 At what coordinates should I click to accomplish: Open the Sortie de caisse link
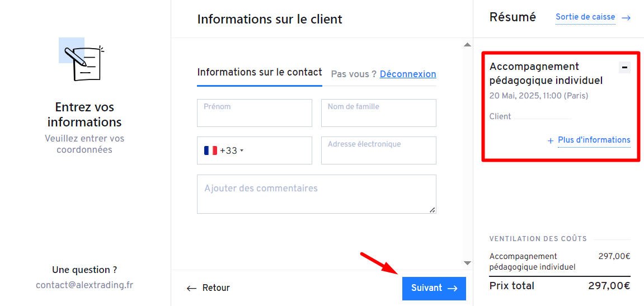click(x=585, y=17)
